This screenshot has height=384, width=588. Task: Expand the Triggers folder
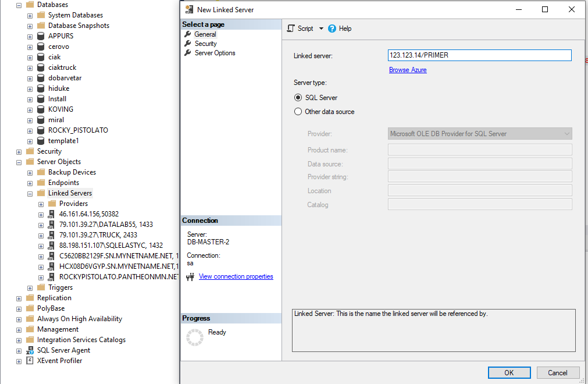click(x=30, y=289)
